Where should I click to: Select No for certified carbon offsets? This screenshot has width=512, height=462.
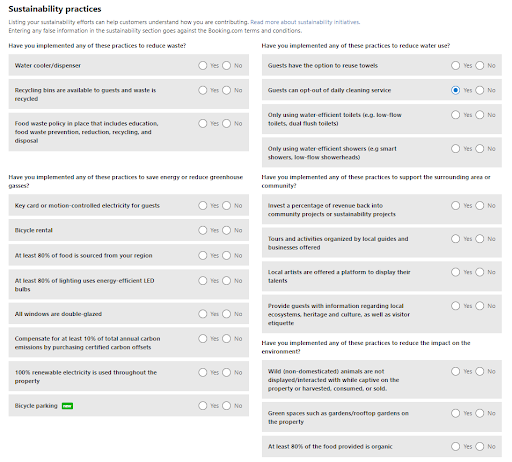226,338
